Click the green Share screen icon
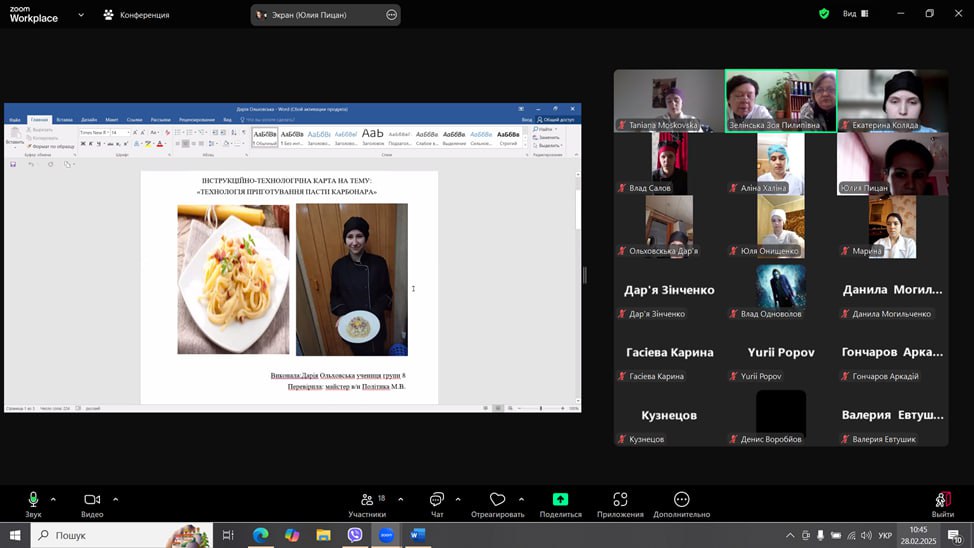The image size is (974, 548). [560, 500]
